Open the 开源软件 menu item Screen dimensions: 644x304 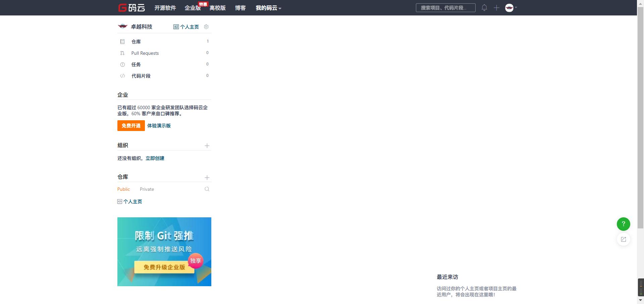click(x=165, y=8)
